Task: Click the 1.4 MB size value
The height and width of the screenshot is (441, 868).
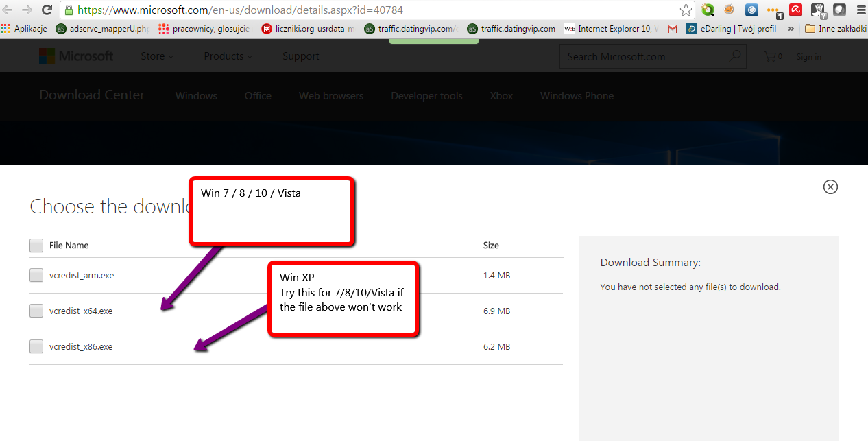Action: [496, 276]
